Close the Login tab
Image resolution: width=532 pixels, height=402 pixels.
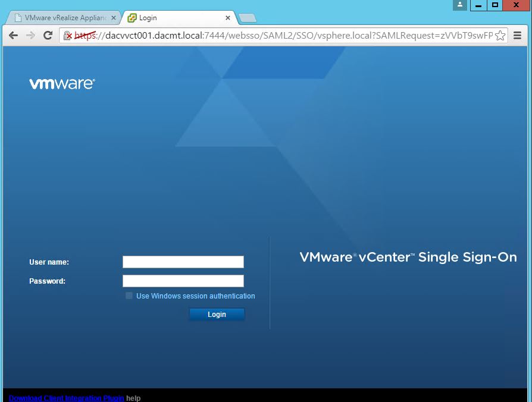[x=228, y=18]
